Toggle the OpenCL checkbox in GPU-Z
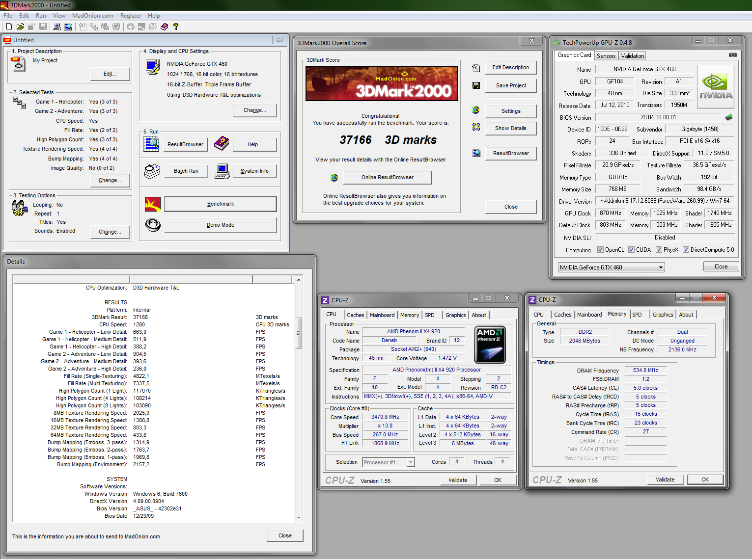The width and height of the screenshot is (752, 560). [600, 250]
